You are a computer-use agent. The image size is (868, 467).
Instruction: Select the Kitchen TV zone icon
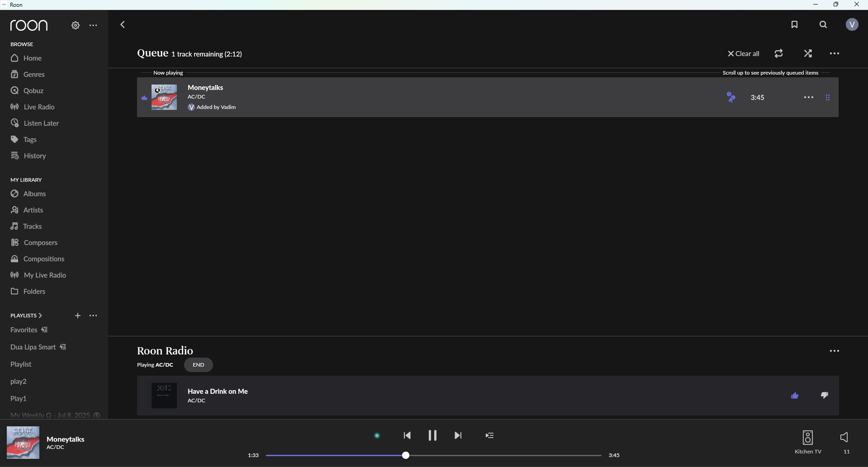807,438
